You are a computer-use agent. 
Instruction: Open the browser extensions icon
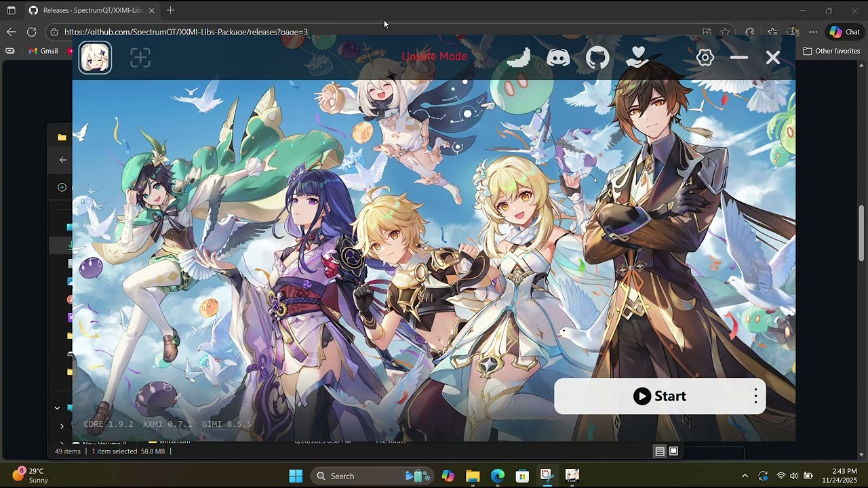[x=749, y=32]
